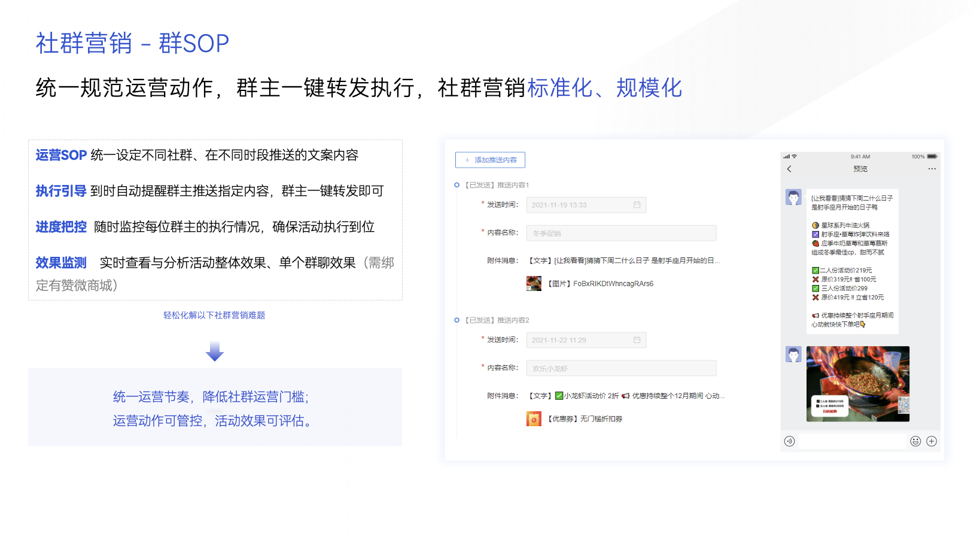Click the 效果监测 heading text

point(61,263)
